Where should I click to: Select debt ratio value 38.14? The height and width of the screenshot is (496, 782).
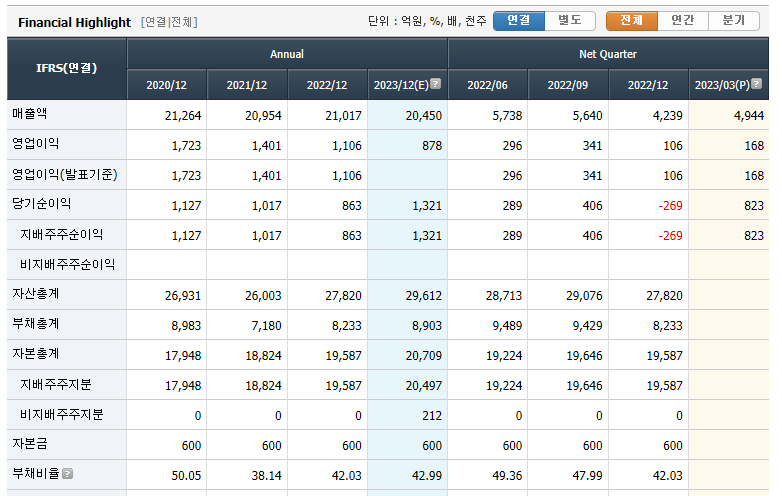(266, 476)
